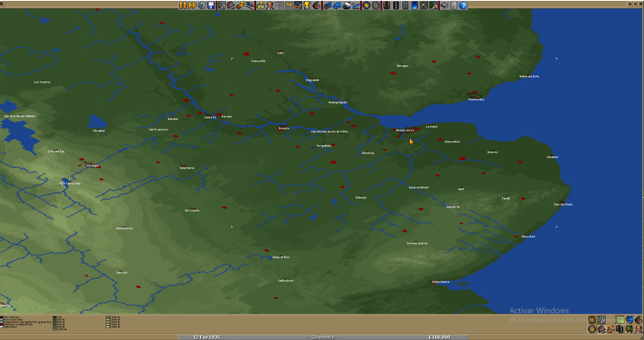
Task: Click the Carreteras legend label
Action: click(11, 317)
